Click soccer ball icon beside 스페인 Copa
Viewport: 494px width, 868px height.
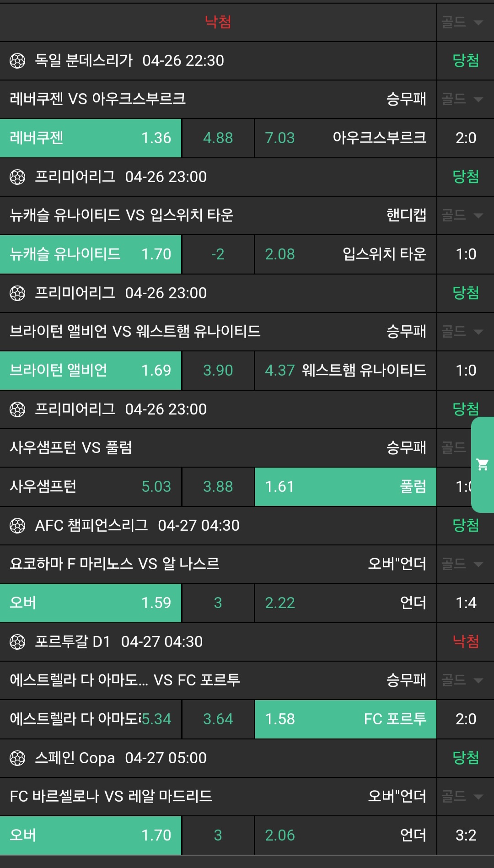pos(17,758)
